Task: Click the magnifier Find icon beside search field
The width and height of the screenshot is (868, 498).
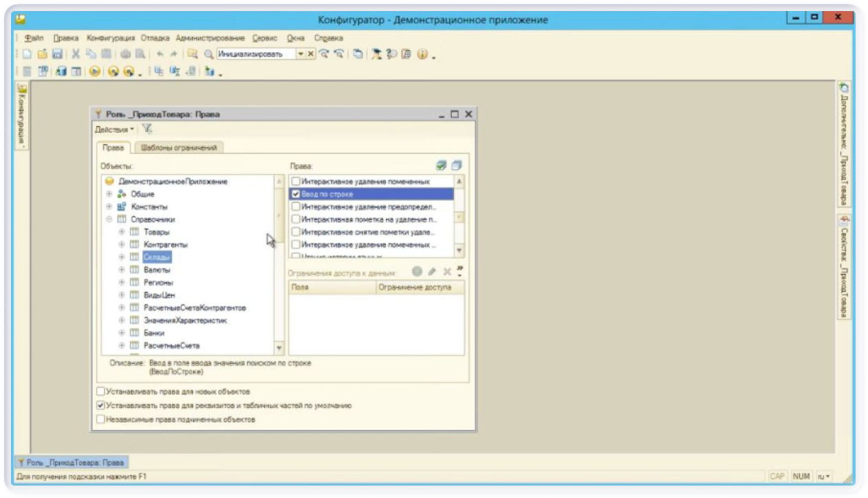Action: coord(208,54)
